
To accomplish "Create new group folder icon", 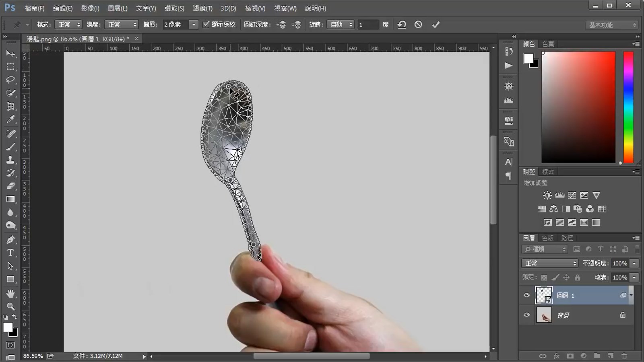I will click(597, 356).
